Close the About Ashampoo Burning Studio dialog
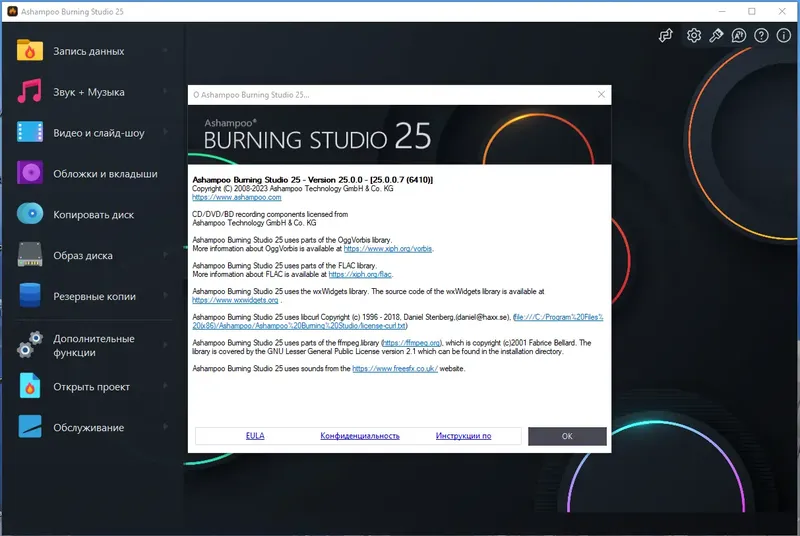 [601, 94]
